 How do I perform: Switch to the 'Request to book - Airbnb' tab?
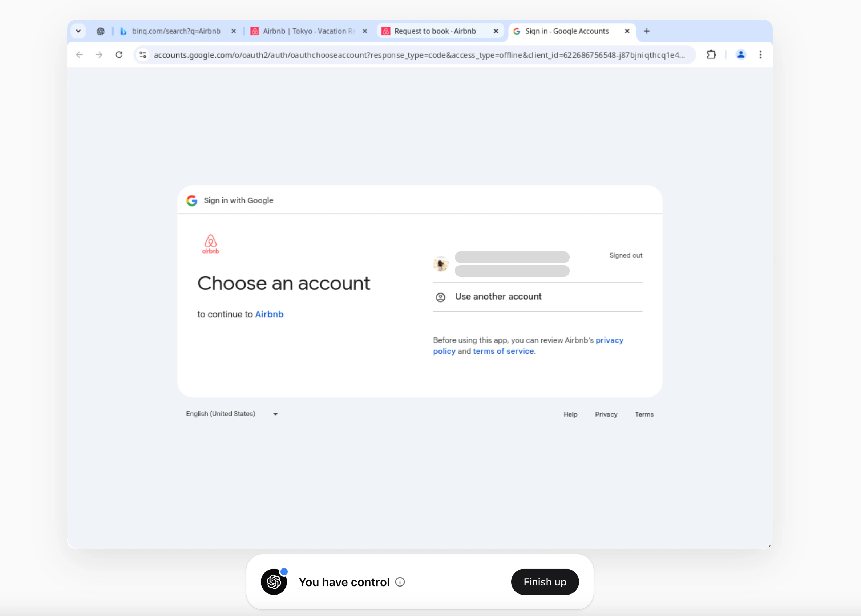pyautogui.click(x=435, y=31)
